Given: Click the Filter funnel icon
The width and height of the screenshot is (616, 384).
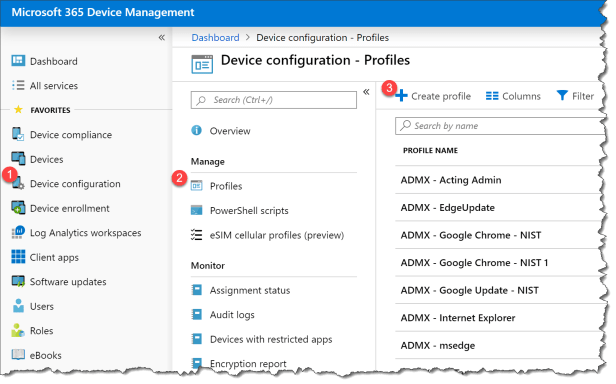Looking at the screenshot, I should [562, 96].
